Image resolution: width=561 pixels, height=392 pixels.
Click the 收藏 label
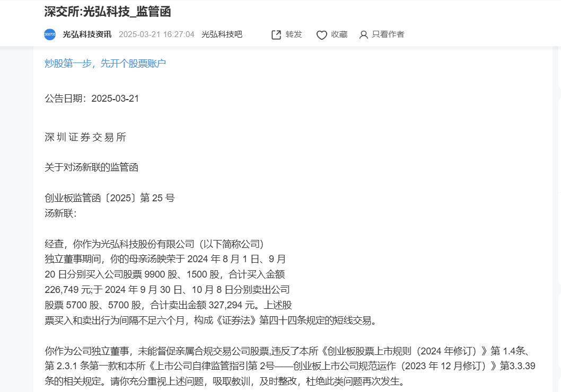[339, 34]
